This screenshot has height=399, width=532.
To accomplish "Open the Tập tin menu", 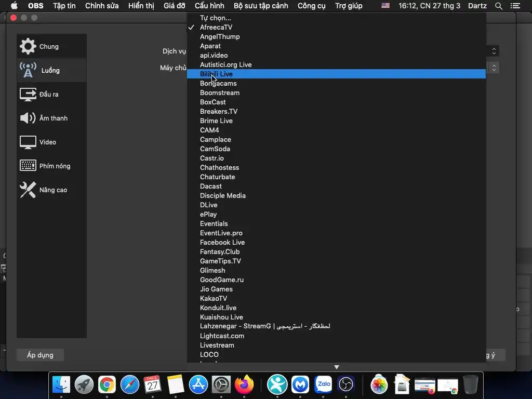I will [64, 6].
